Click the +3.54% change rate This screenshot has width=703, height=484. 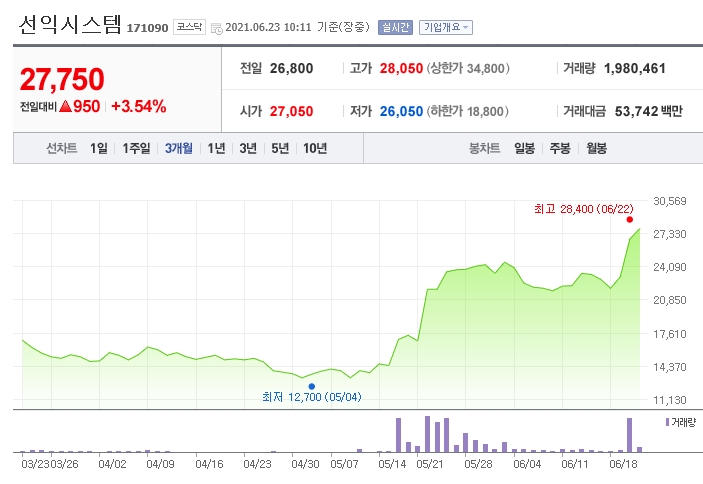point(139,106)
